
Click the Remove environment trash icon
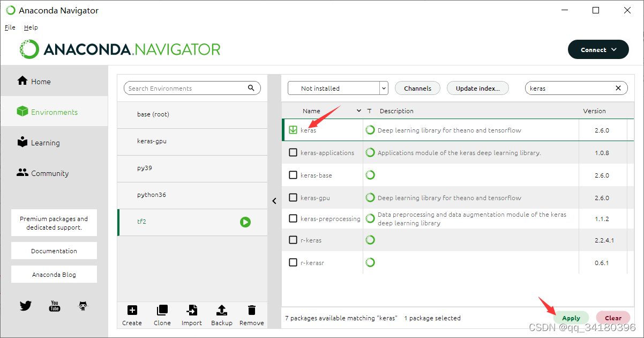[x=252, y=310]
